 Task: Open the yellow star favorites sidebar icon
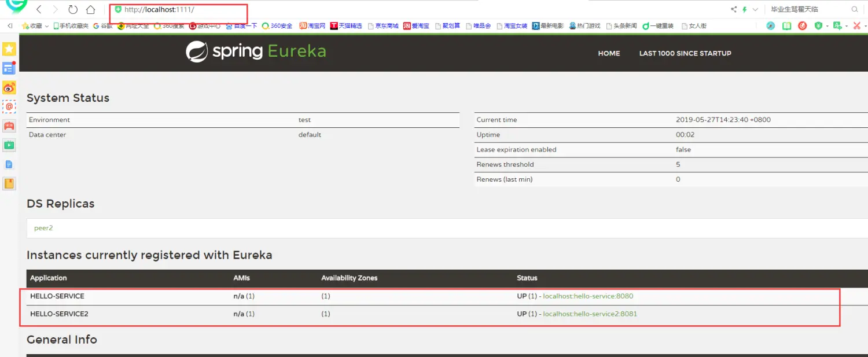pyautogui.click(x=9, y=49)
